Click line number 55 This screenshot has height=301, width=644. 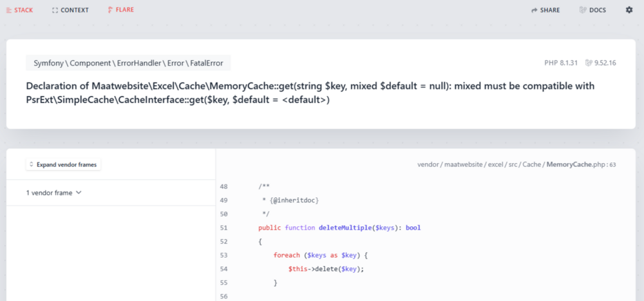(224, 282)
